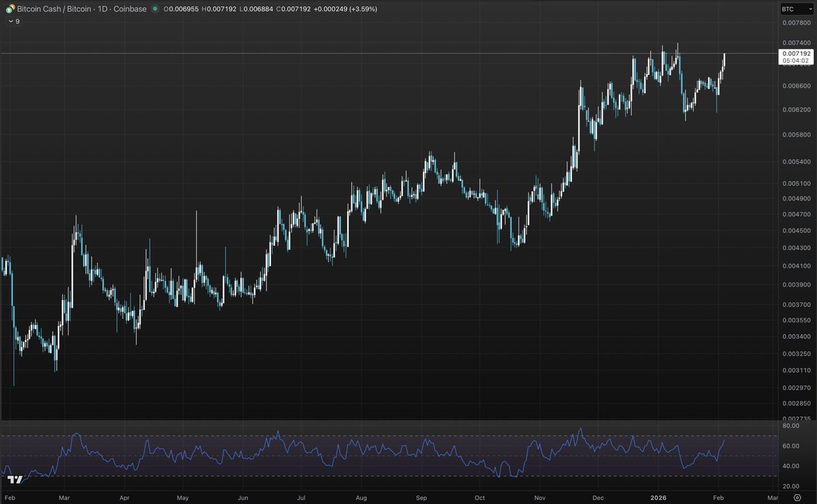Expand the collapsed 9 indicators legend
Viewport: 817px width, 504px height.
pos(14,22)
